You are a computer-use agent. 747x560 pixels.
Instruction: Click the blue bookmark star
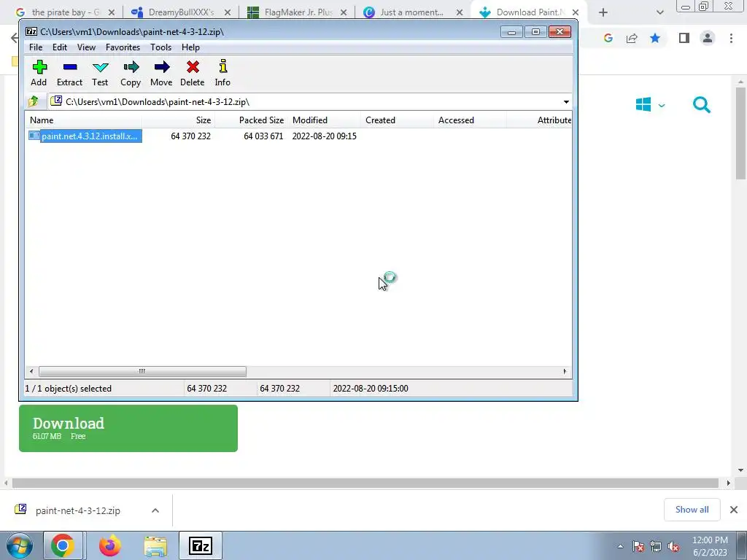(655, 38)
